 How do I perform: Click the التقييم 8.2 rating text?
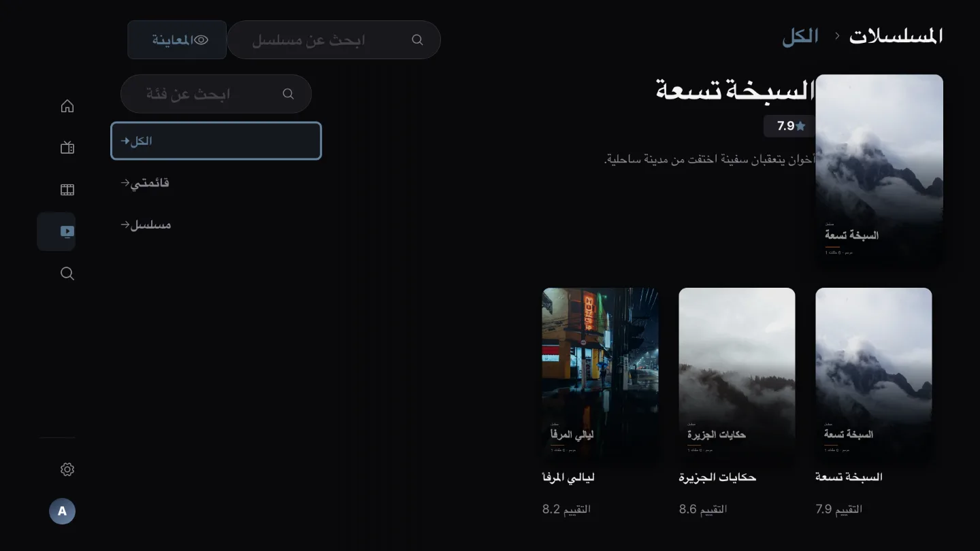point(566,510)
